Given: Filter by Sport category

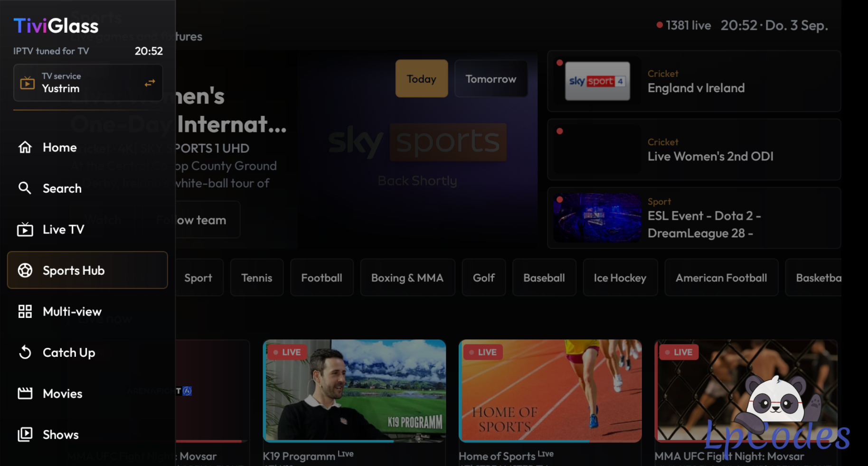Looking at the screenshot, I should click(x=198, y=278).
